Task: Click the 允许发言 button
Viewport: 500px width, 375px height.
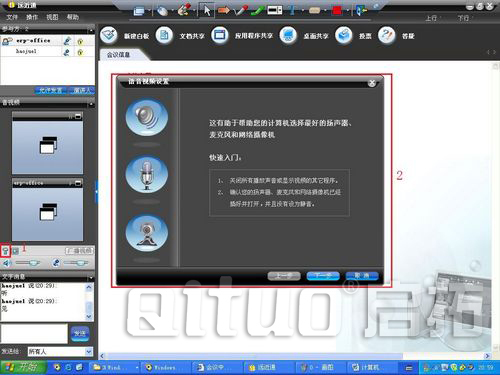Action: (x=51, y=90)
